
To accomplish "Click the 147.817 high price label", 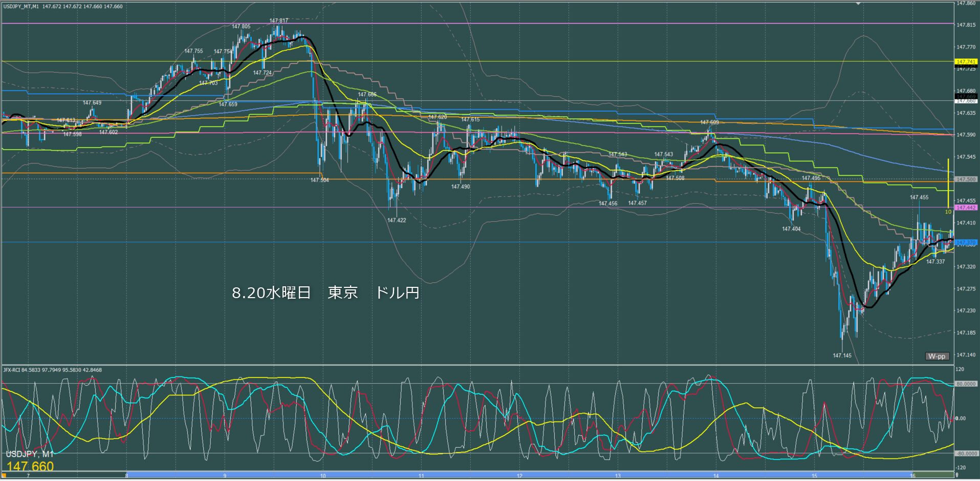I will 278,21.
